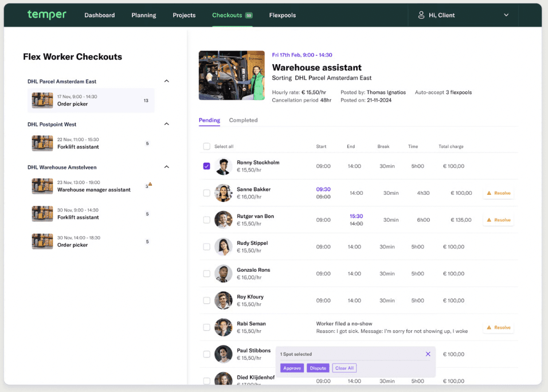Viewport: 548px width, 392px height.
Task: Open the Projects page
Action: tap(184, 15)
